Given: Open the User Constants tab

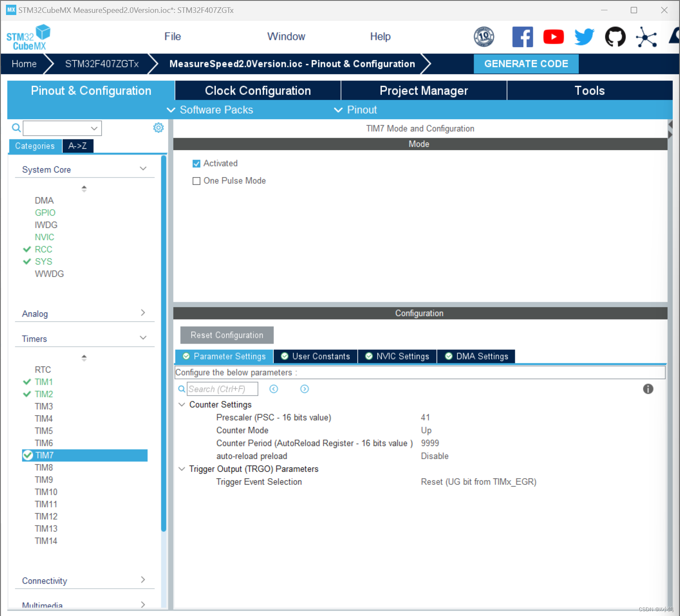Looking at the screenshot, I should (315, 356).
